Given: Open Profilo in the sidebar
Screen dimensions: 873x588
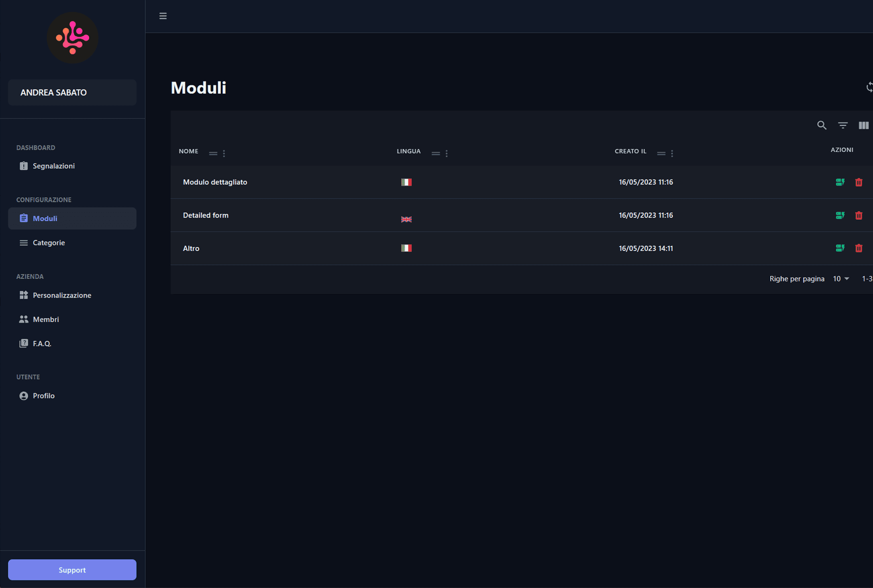Looking at the screenshot, I should [72, 396].
